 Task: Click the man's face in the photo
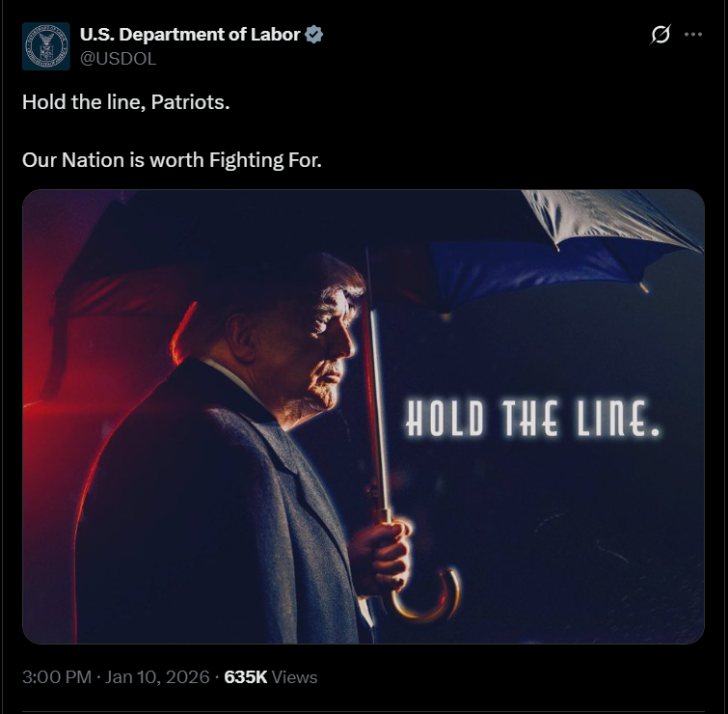pos(325,346)
